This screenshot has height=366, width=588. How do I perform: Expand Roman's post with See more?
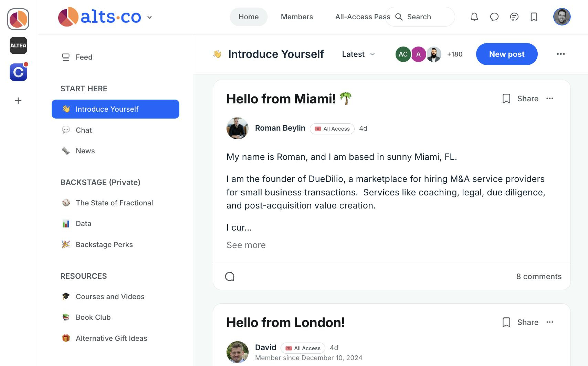click(246, 245)
